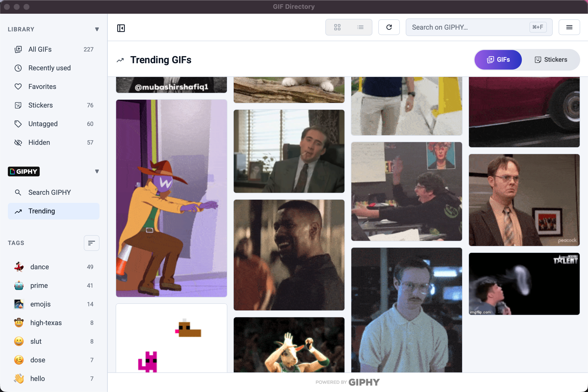
Task: Click the Trending arrow sidebar icon
Action: [18, 211]
